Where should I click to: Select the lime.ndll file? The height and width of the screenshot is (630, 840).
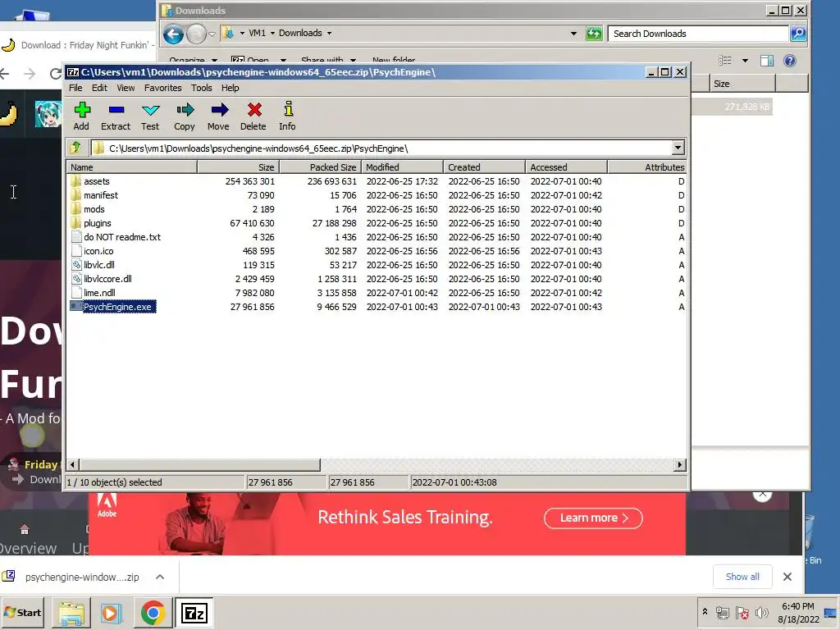[99, 293]
